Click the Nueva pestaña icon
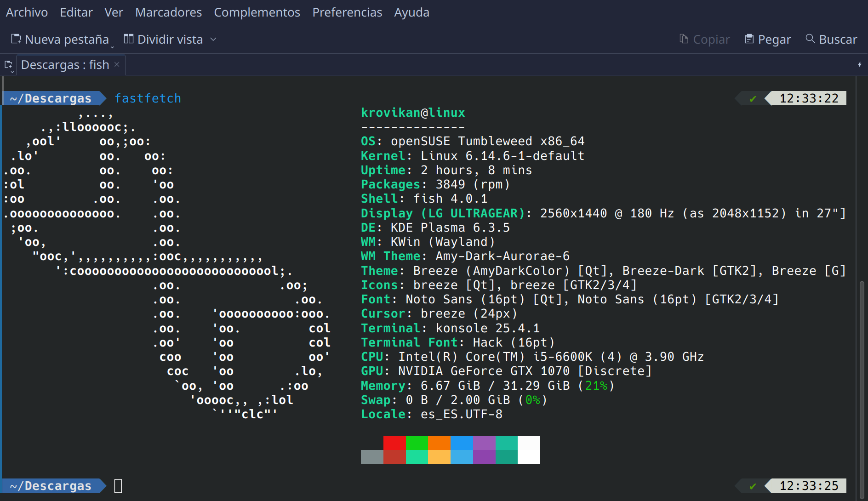Screen dimensions: 868x501 pos(16,39)
